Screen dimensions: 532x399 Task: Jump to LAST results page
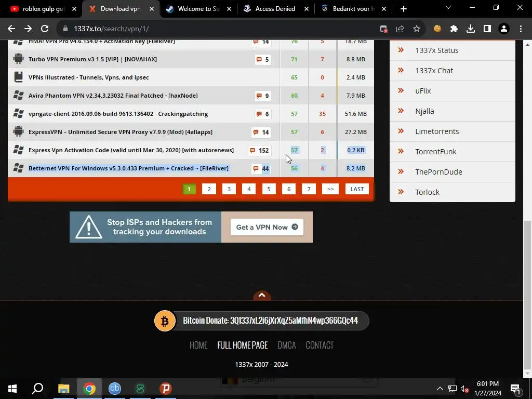357,189
